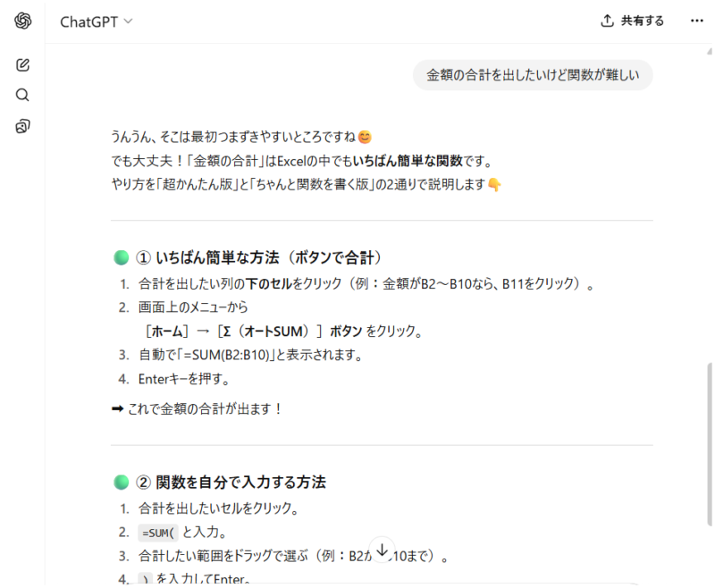715x588 pixels.
Task: Jump to latest with the down-arrow button
Action: point(382,551)
